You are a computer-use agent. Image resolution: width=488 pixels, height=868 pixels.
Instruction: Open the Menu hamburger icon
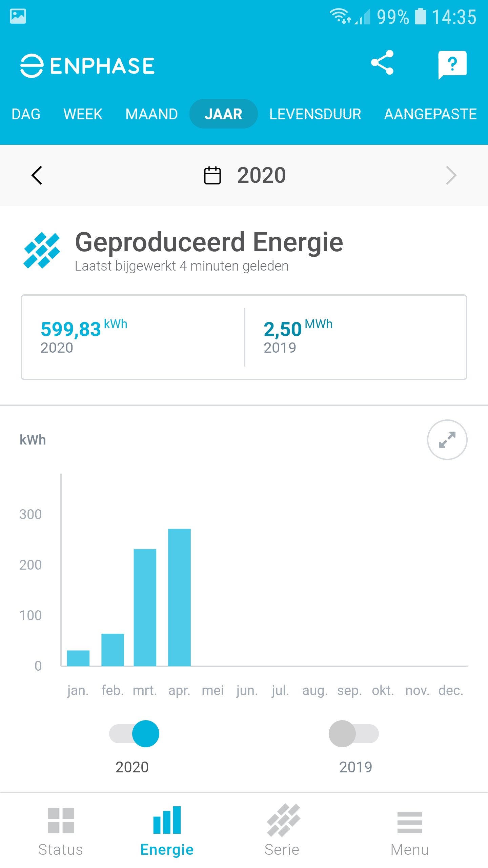(x=409, y=822)
